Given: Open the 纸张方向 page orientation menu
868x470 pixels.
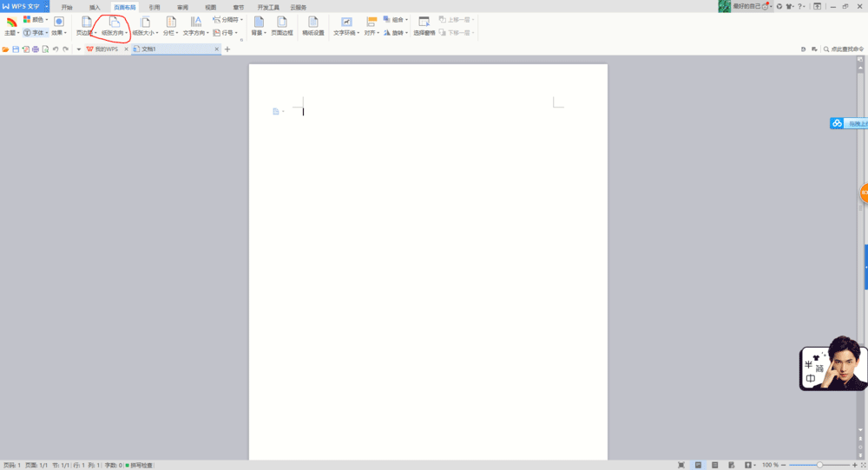Looking at the screenshot, I should (x=115, y=32).
